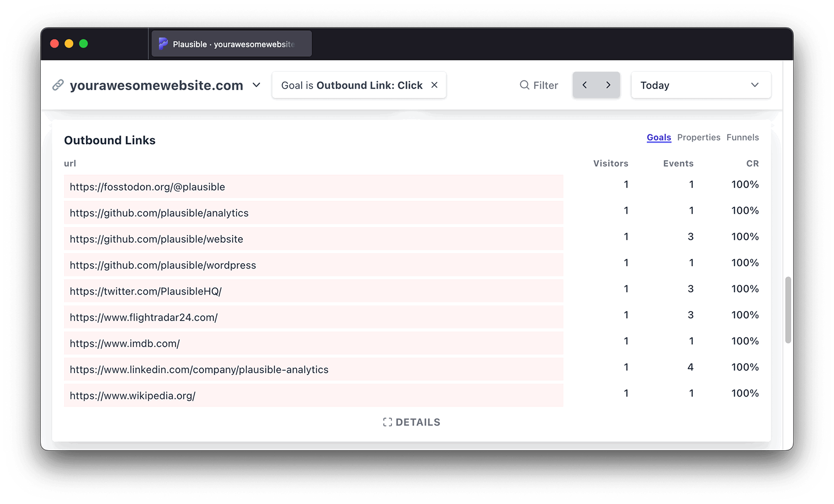Remove the Outbound Link: Click goal filter
Image resolution: width=834 pixels, height=504 pixels.
pos(434,85)
